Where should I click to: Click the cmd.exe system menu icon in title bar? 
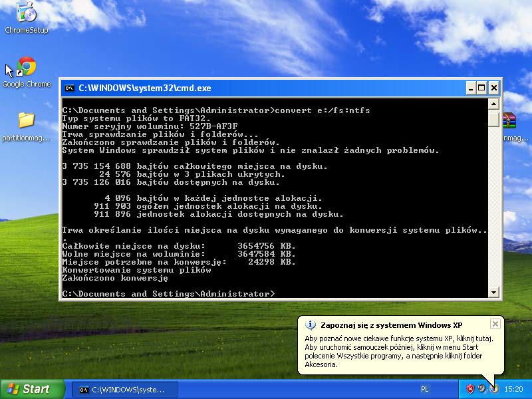pyautogui.click(x=69, y=88)
